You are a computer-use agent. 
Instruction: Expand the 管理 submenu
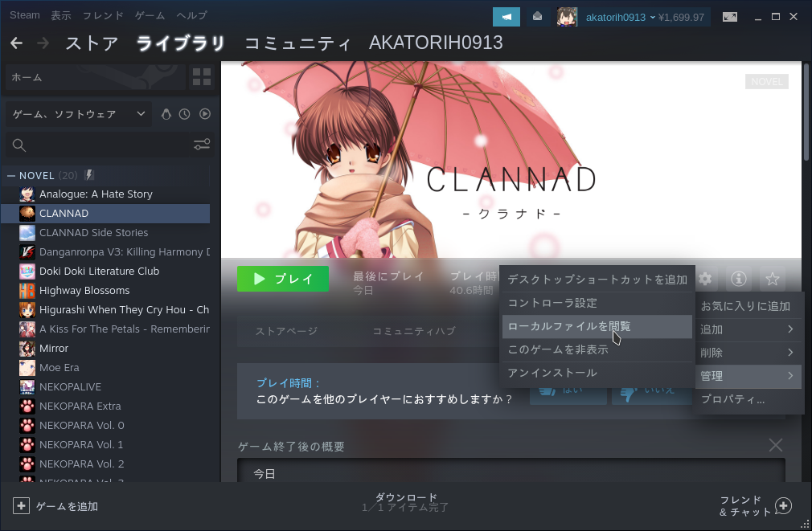click(748, 376)
